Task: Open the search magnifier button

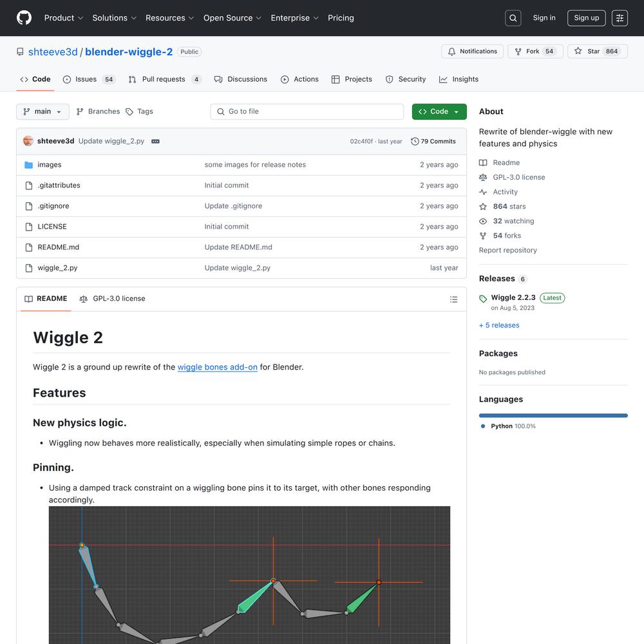Action: point(513,18)
